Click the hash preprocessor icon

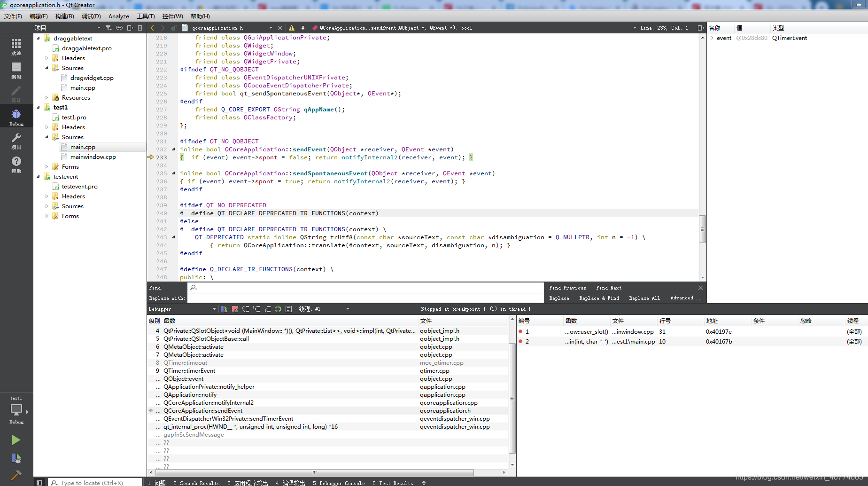[303, 28]
